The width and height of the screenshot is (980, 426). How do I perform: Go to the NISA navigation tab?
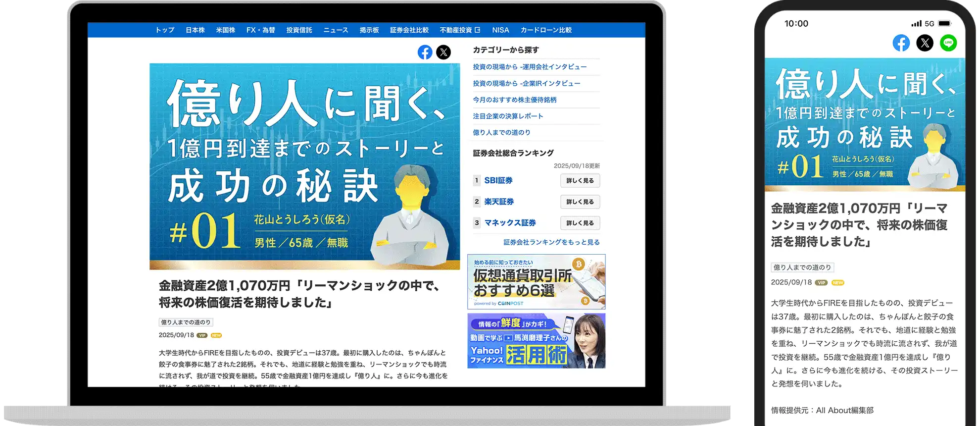500,30
